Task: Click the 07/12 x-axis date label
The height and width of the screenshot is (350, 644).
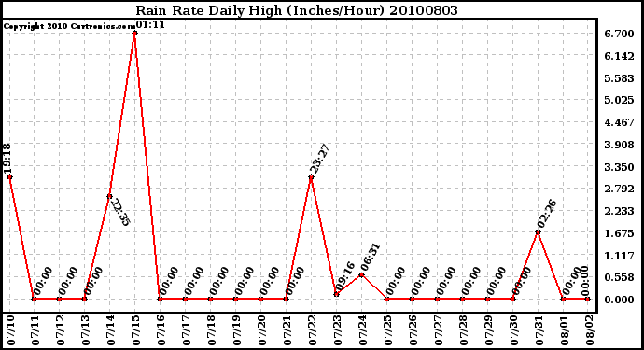Action: pyautogui.click(x=61, y=330)
